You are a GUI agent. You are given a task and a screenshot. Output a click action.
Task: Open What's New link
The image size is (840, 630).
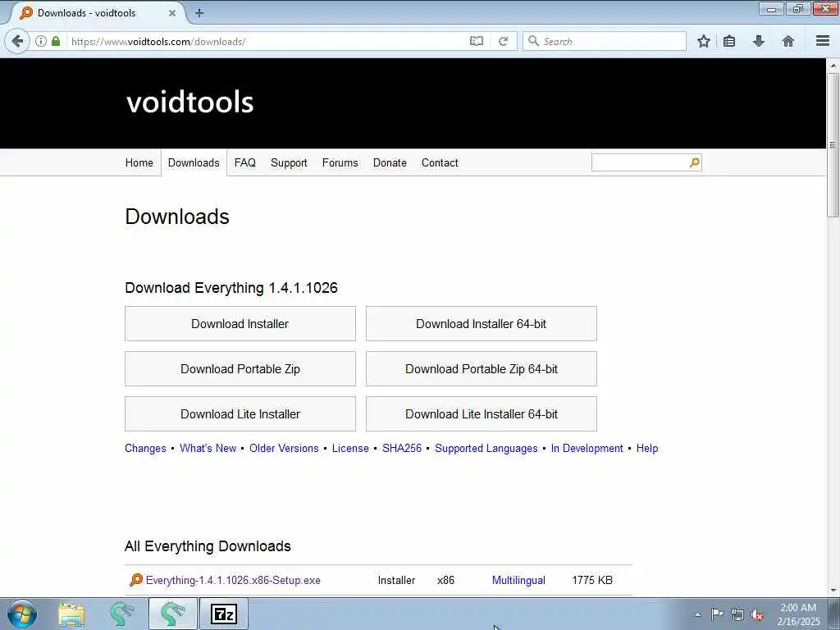(x=208, y=448)
